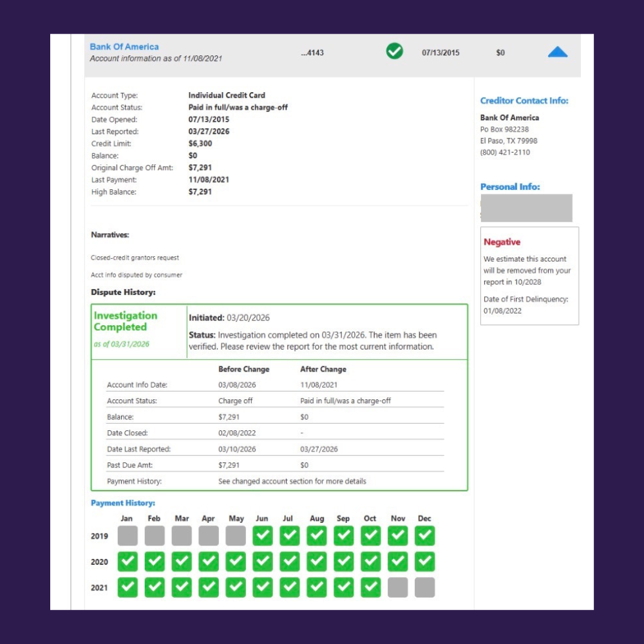This screenshot has height=644, width=644.
Task: Click the June 2020 payment checkmark
Action: pyautogui.click(x=263, y=562)
